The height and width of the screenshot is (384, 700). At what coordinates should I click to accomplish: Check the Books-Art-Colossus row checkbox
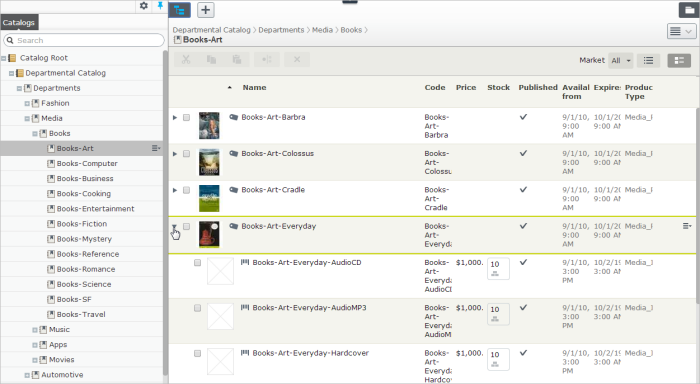point(187,154)
